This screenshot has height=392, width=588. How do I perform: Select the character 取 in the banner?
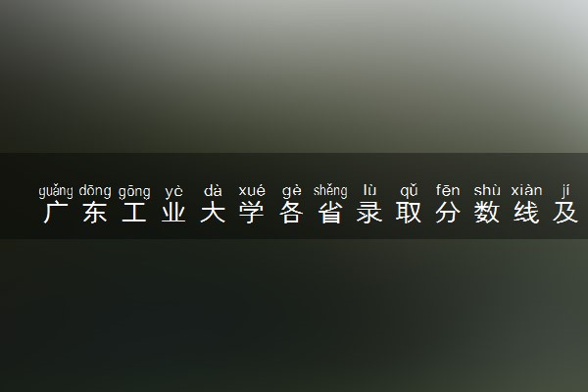coord(409,213)
